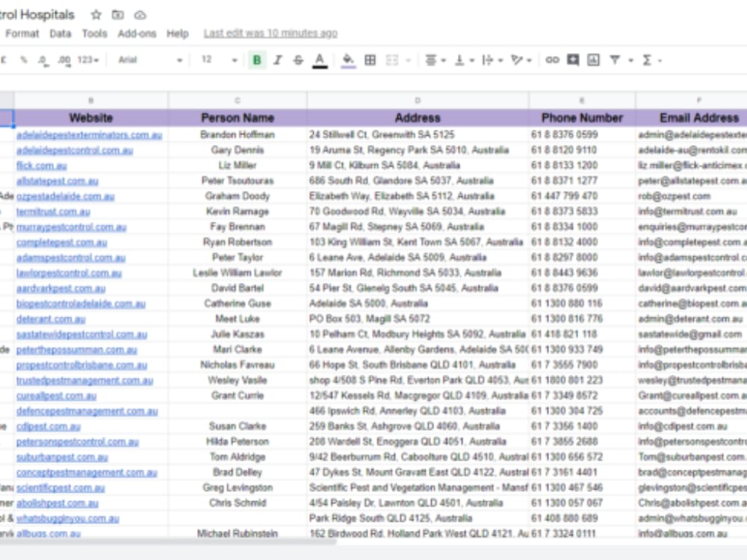Select the Phone Number header cell
The image size is (747, 560).
(582, 118)
